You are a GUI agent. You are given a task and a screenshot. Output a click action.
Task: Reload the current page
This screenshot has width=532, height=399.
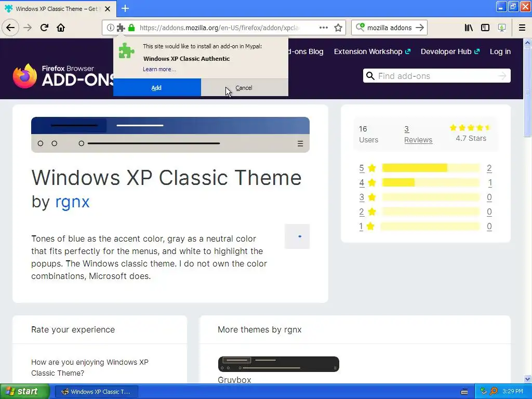(44, 28)
